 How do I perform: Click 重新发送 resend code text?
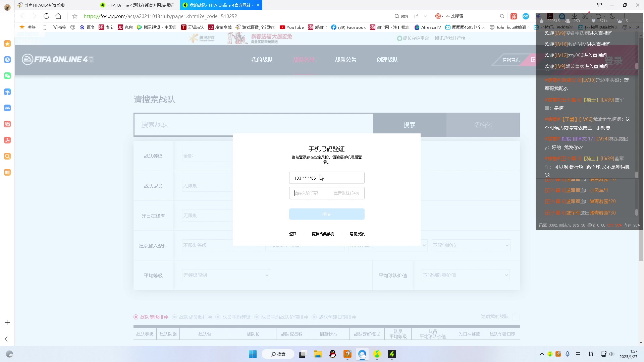(x=346, y=193)
